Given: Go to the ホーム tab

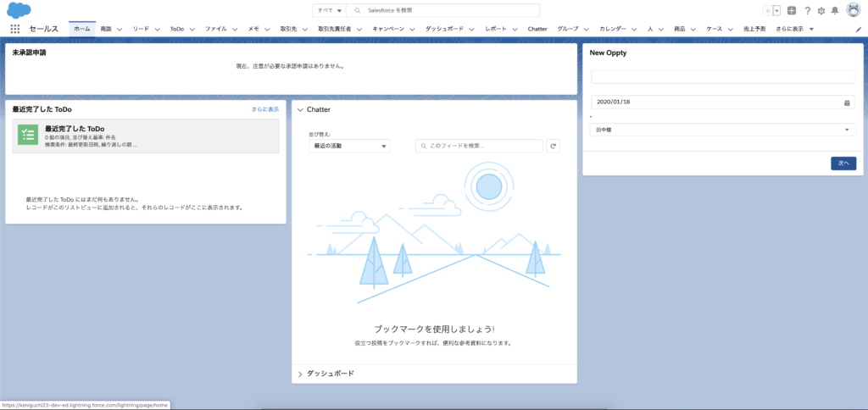Looking at the screenshot, I should point(82,29).
